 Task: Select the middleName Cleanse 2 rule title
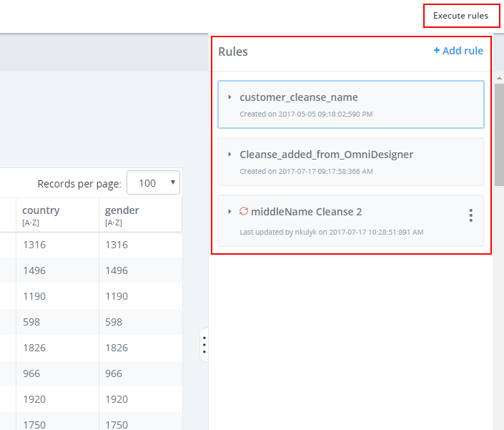click(x=306, y=212)
